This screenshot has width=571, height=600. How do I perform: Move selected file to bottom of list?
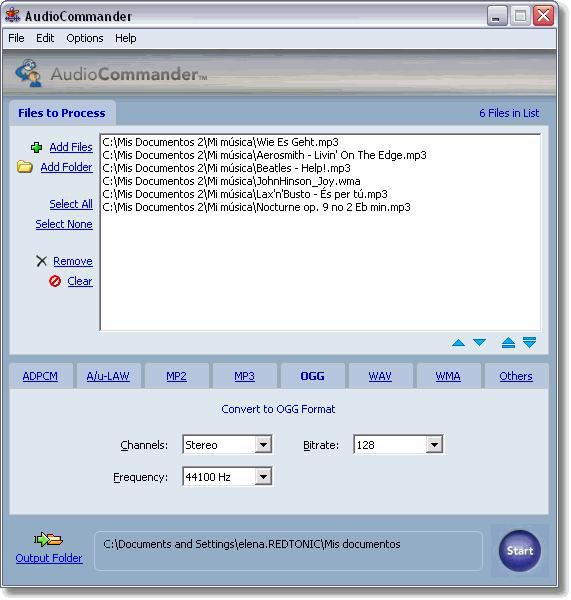tap(530, 342)
